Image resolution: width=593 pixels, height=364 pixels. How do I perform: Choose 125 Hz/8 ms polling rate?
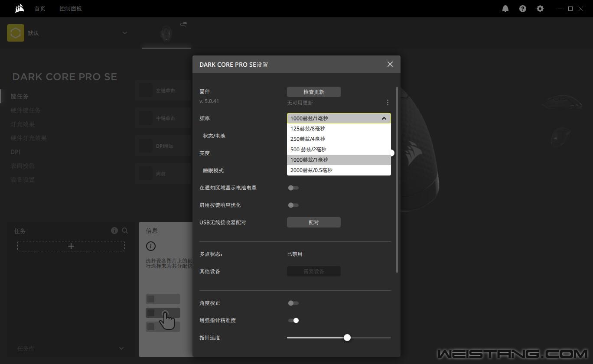click(339, 129)
